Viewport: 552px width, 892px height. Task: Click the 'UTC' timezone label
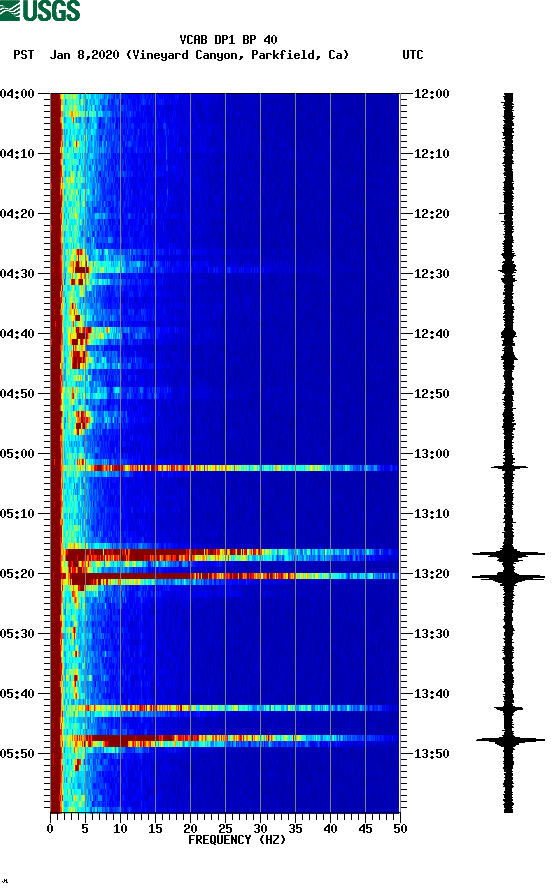click(413, 55)
